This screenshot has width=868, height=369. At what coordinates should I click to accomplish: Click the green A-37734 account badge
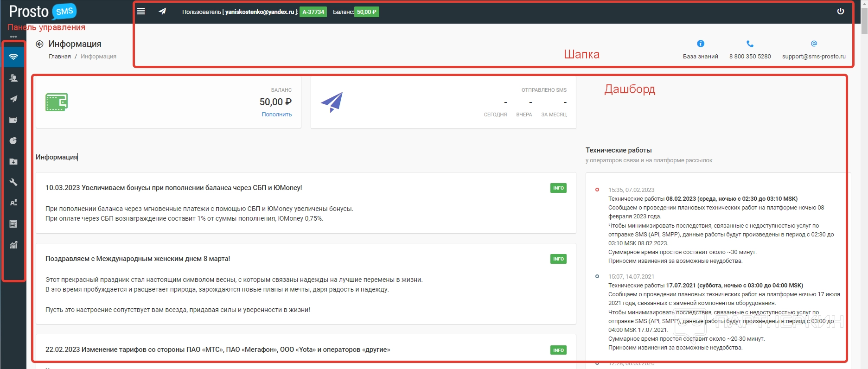[x=313, y=12]
